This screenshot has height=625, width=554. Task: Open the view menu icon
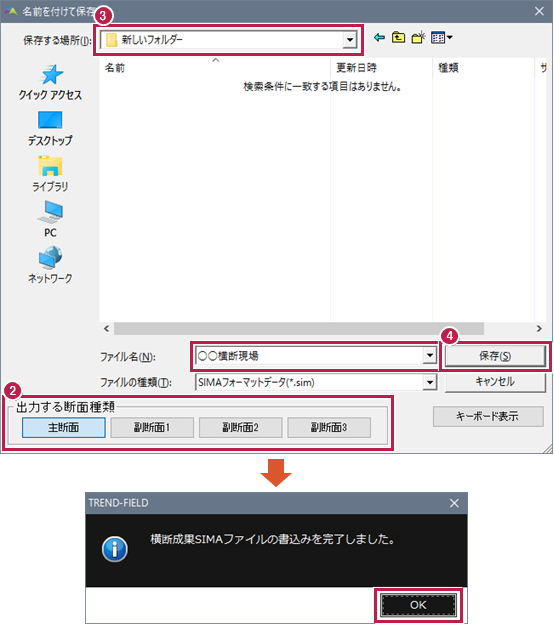click(442, 38)
